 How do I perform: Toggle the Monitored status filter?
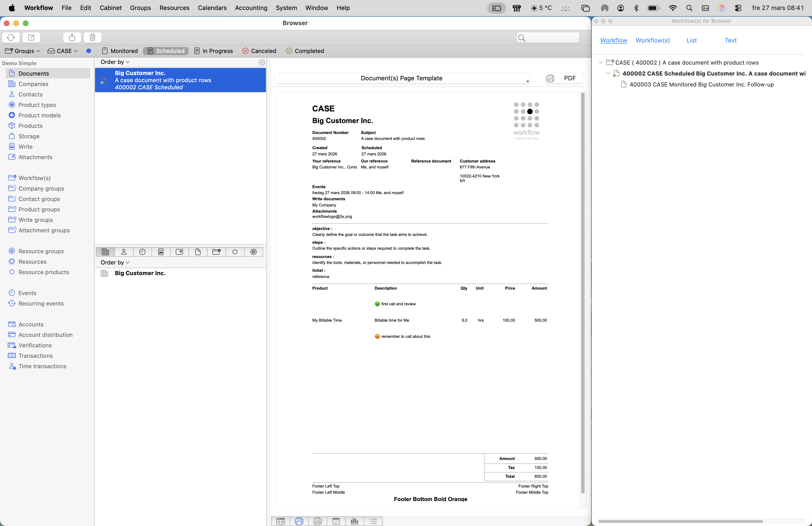120,51
